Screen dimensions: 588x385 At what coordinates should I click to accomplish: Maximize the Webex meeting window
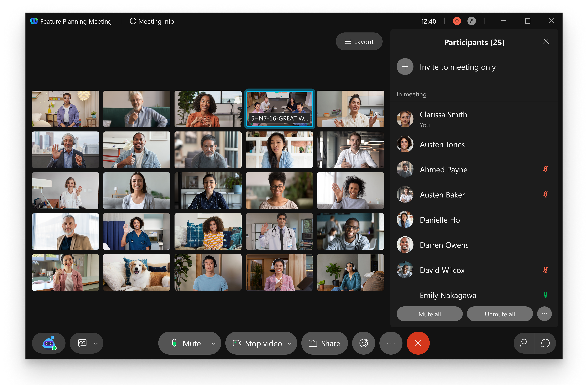click(x=527, y=21)
